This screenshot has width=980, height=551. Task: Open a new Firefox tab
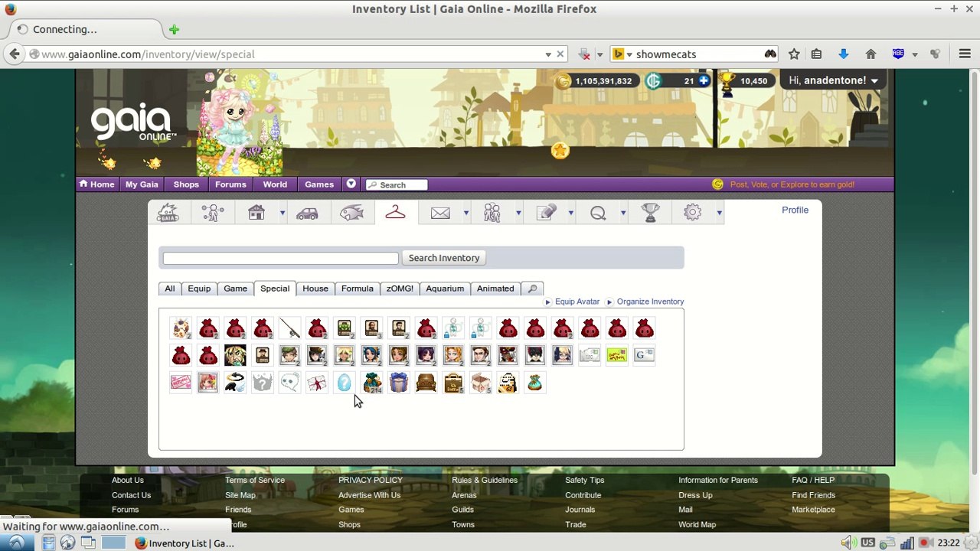(x=174, y=30)
